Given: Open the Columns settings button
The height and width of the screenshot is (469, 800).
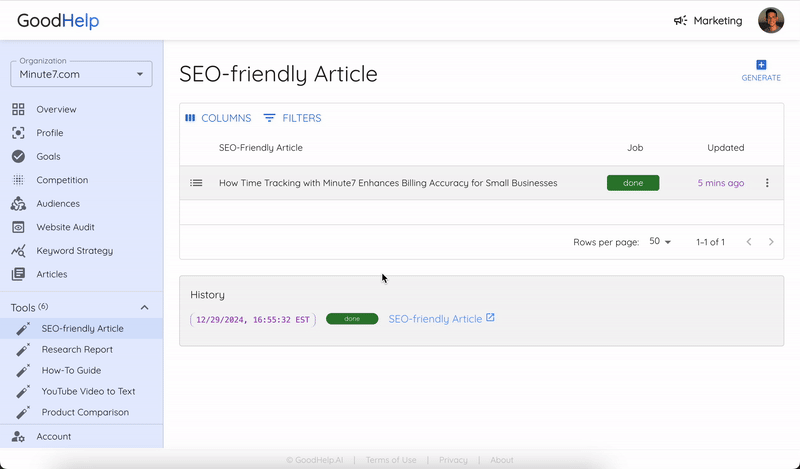Looking at the screenshot, I should pyautogui.click(x=218, y=118).
